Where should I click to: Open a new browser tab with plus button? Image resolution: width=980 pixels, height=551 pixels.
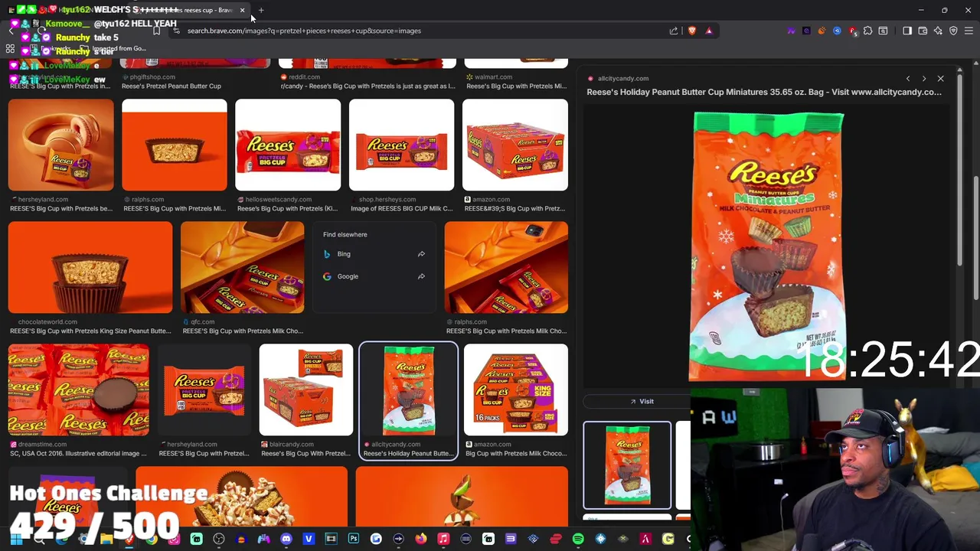[x=261, y=10]
